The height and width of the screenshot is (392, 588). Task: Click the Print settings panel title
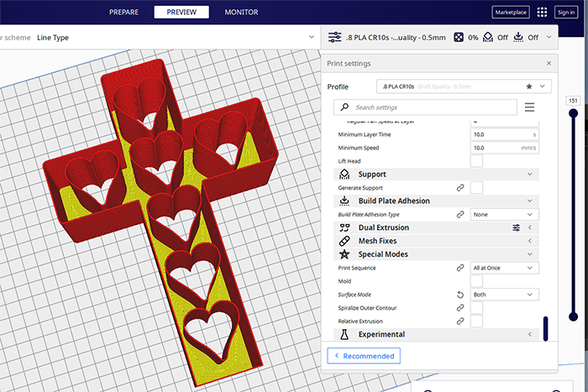[x=349, y=63]
